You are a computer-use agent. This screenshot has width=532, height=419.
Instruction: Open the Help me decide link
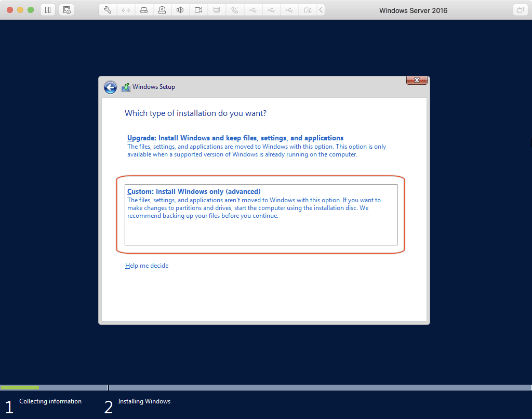(x=147, y=266)
